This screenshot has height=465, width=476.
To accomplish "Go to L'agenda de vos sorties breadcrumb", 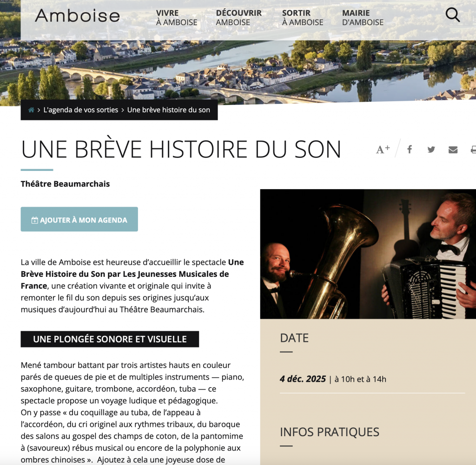I will (81, 110).
